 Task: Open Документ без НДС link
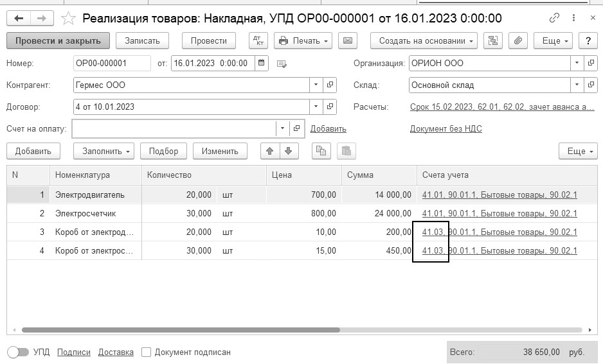pyautogui.click(x=446, y=128)
